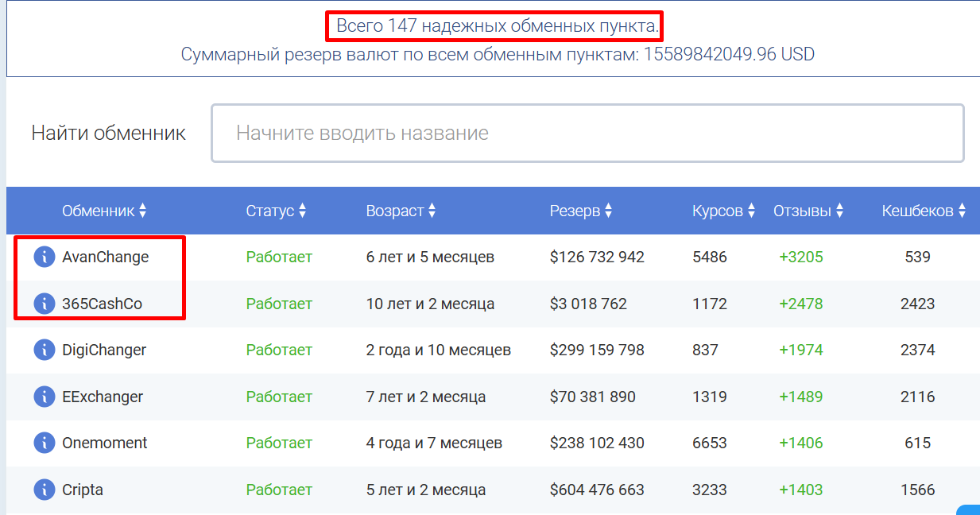The image size is (980, 515).
Task: Click 365CashCo cashback count 2423
Action: 917,304
